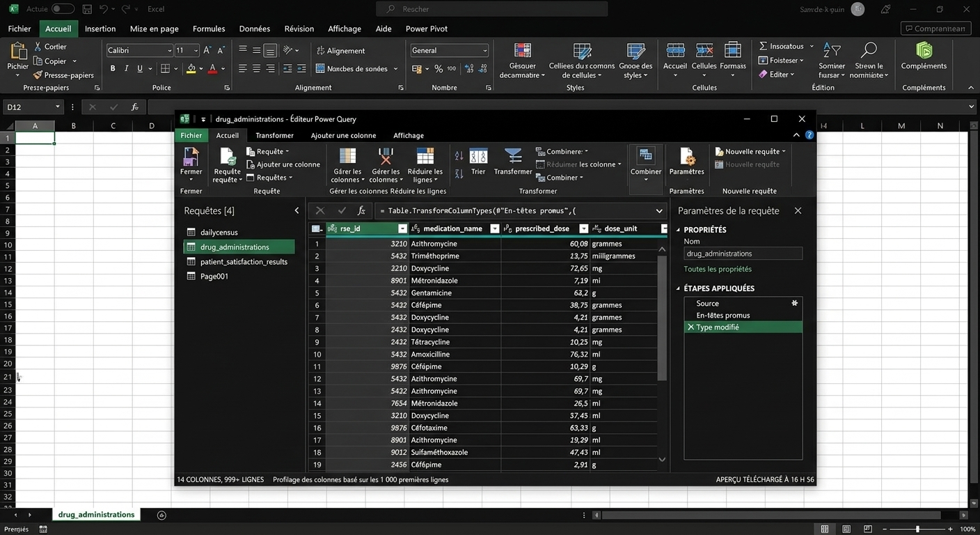Viewport: 980px width, 535px height.
Task: Expand the formula bar with chevron
Action: tap(659, 210)
